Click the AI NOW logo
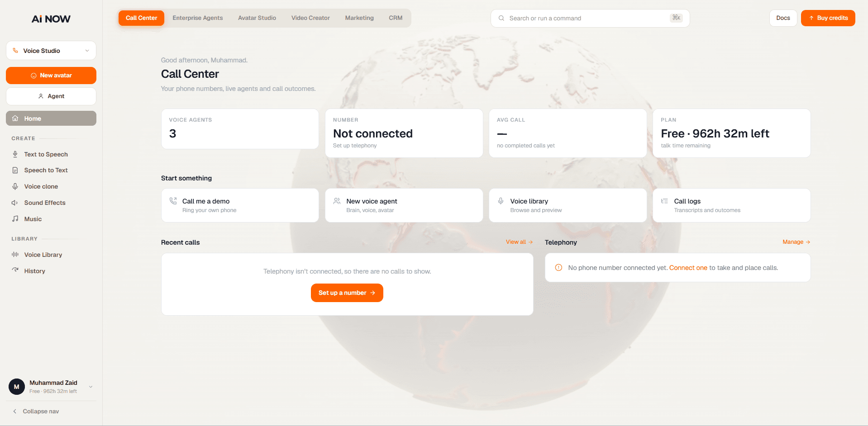 tap(51, 19)
